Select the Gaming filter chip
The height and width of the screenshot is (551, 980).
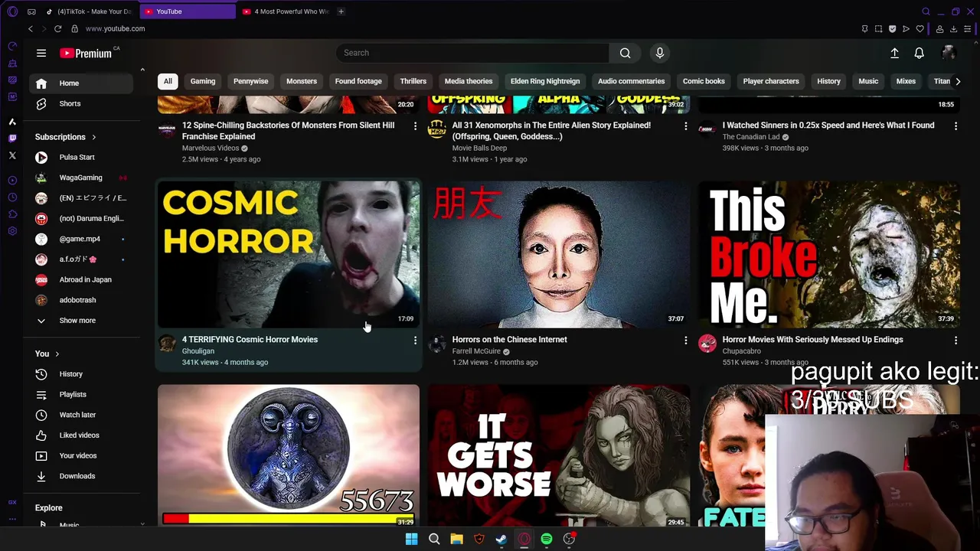tap(203, 81)
